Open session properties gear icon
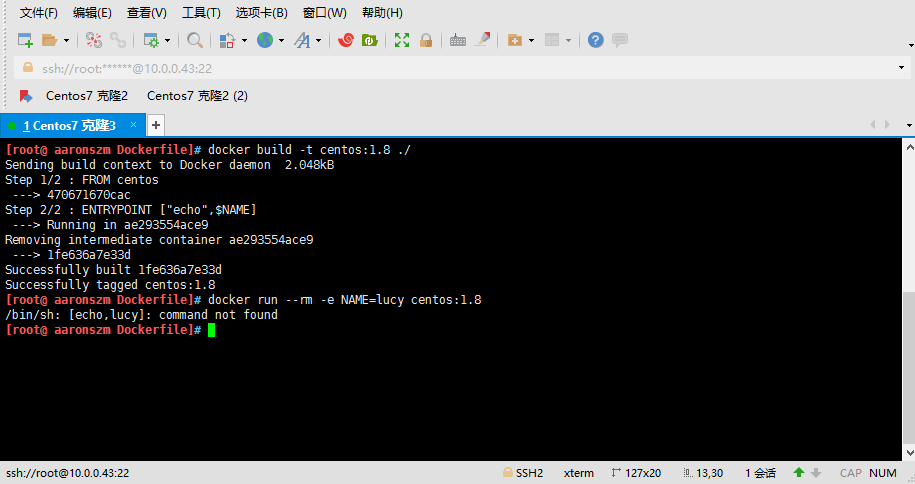 (x=151, y=40)
